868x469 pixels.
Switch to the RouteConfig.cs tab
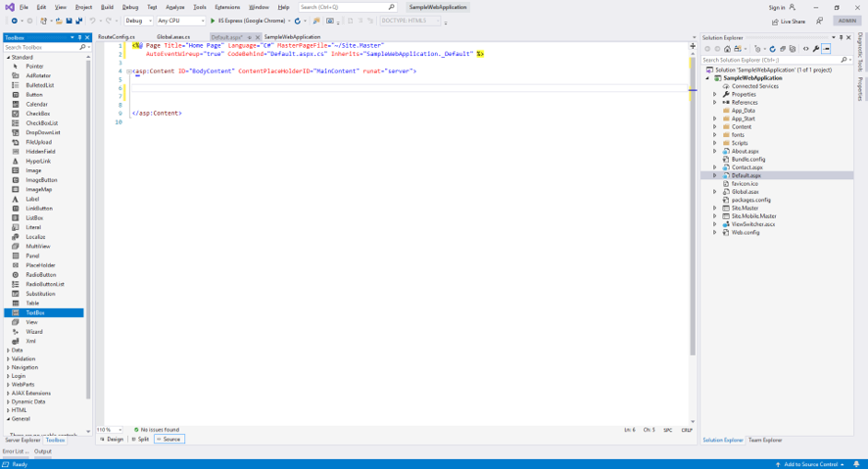click(x=117, y=37)
